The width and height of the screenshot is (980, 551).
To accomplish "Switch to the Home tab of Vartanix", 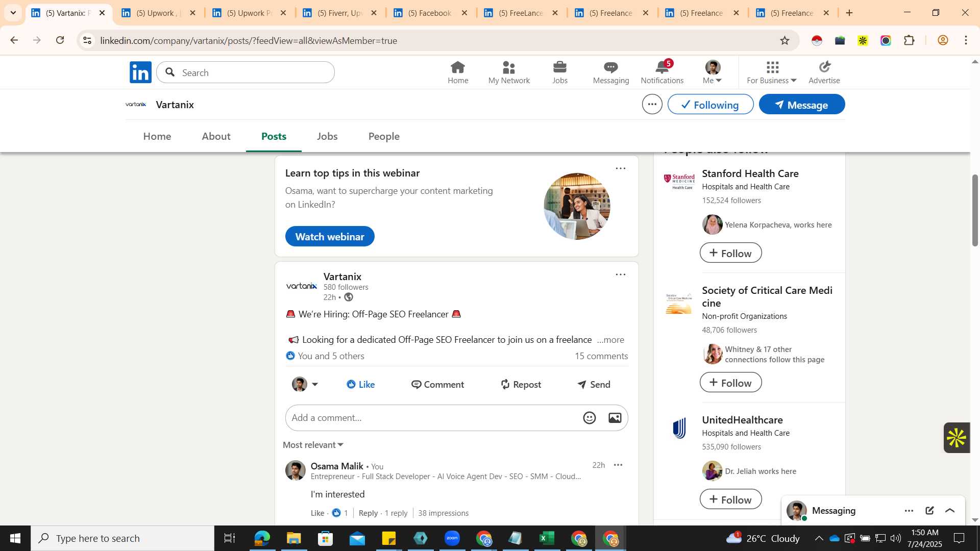I will [x=157, y=136].
